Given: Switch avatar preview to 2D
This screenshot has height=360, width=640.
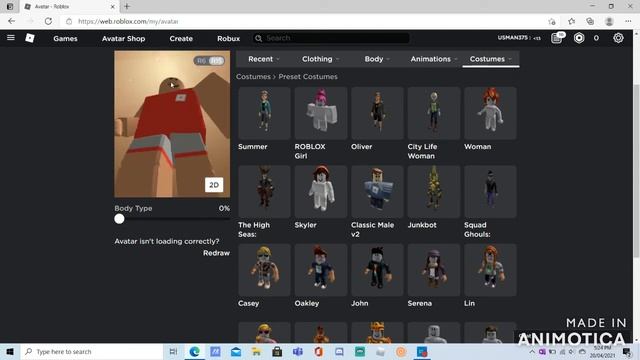Looking at the screenshot, I should coord(214,185).
